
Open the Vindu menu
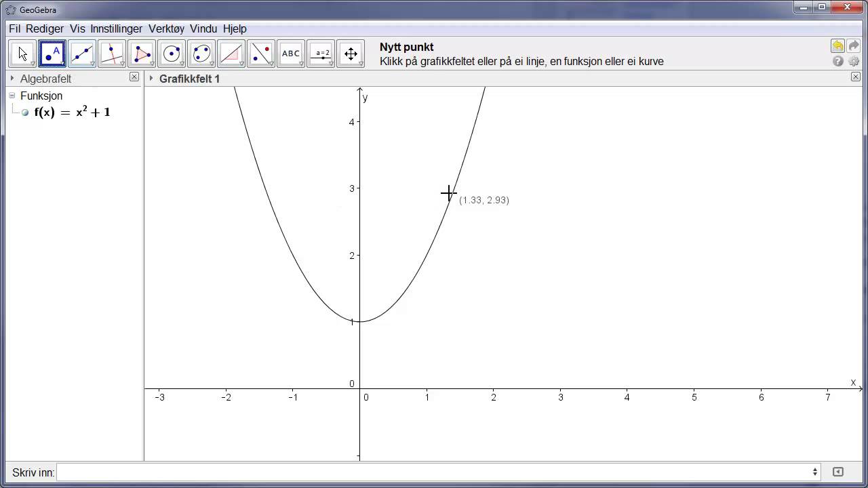click(x=203, y=28)
